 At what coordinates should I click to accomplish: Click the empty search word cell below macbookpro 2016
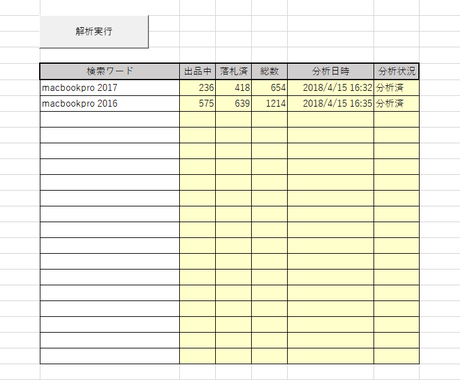coord(110,120)
